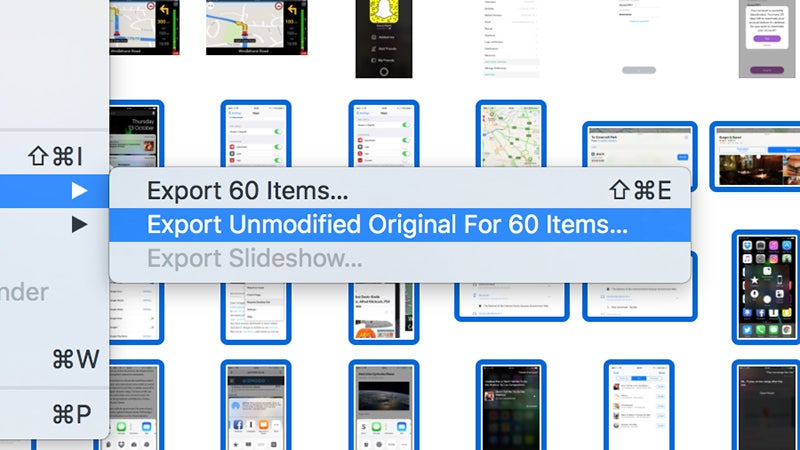This screenshot has width=800, height=450.
Task: Select navigation map thumbnail showing 300 distance
Action: click(x=144, y=27)
